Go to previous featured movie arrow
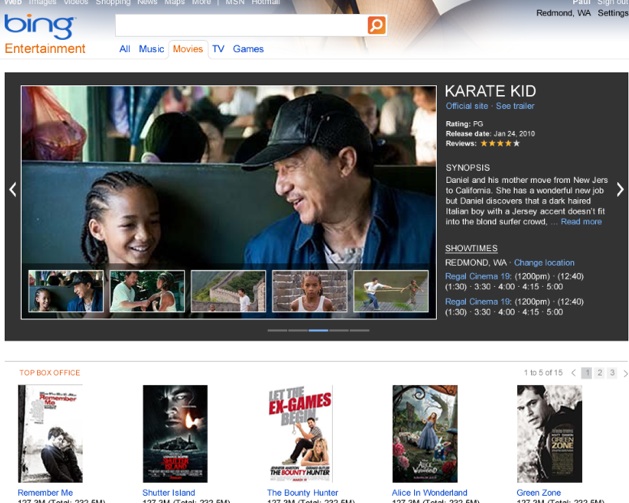Viewport: 629px width, 503px height. [13, 189]
